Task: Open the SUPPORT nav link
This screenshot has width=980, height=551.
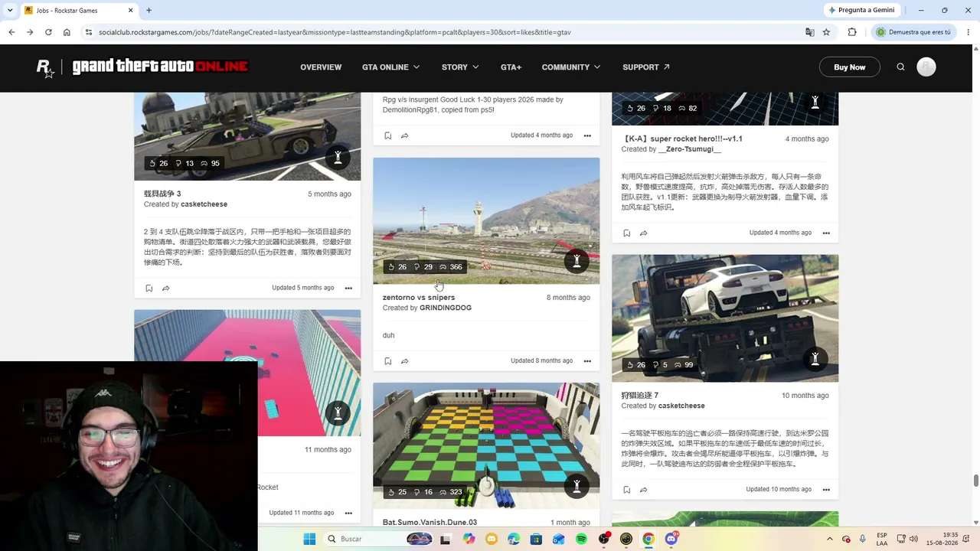Action: point(646,67)
